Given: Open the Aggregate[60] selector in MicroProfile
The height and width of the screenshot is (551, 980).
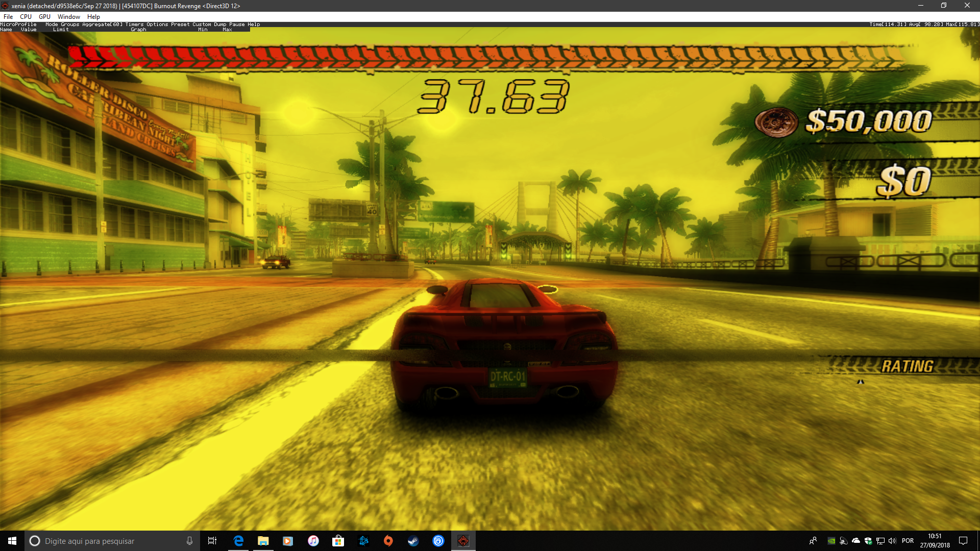Looking at the screenshot, I should [x=102, y=24].
